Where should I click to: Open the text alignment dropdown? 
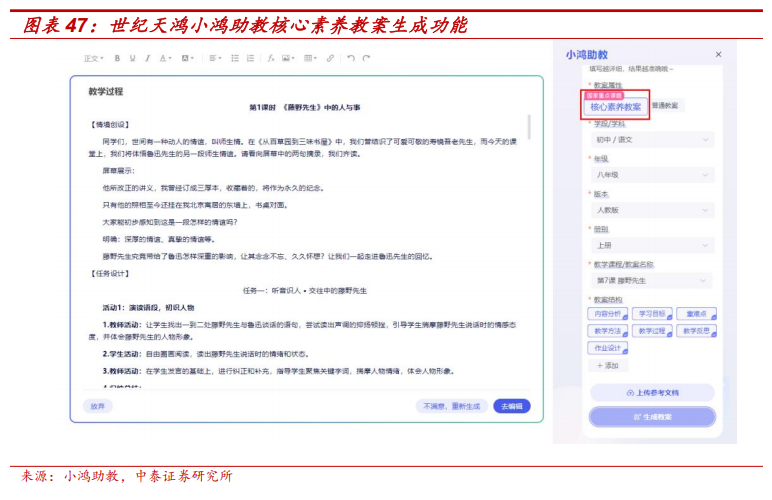215,58
